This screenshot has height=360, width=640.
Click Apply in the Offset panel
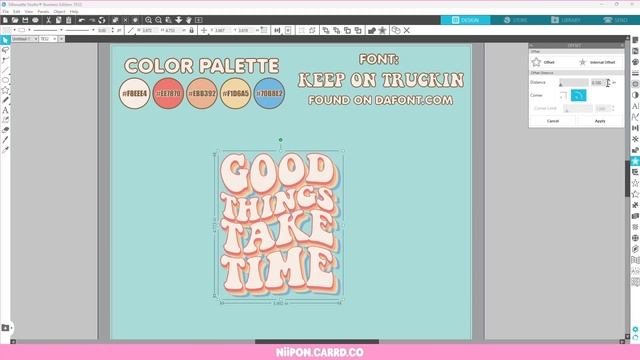pos(600,121)
